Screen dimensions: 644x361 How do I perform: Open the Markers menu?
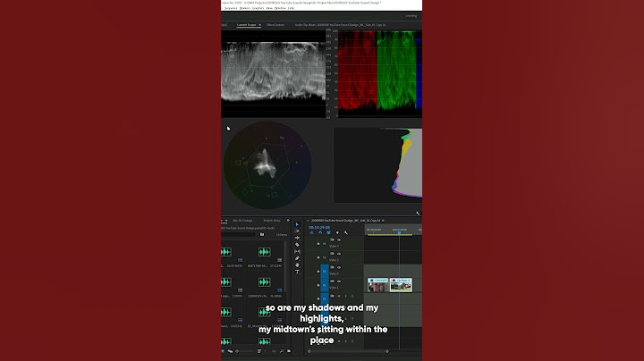click(x=245, y=8)
